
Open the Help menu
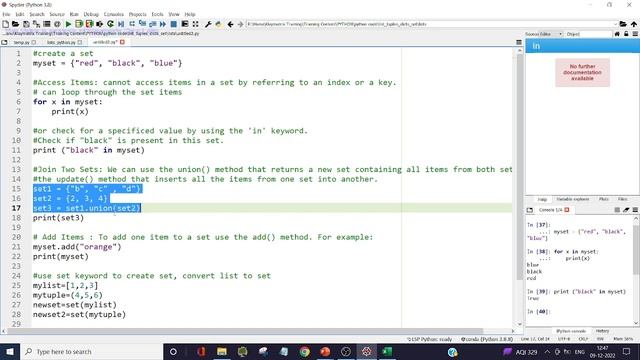(190, 14)
